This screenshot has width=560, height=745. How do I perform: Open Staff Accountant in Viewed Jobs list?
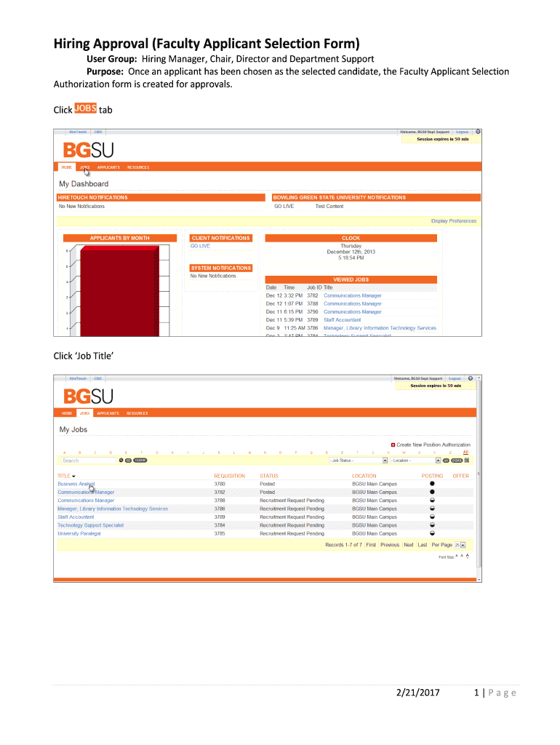pyautogui.click(x=342, y=320)
